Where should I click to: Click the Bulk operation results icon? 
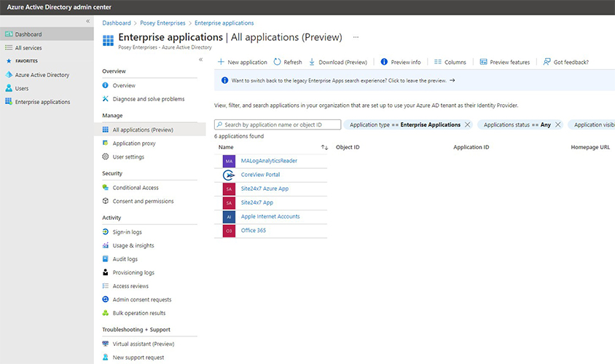105,312
